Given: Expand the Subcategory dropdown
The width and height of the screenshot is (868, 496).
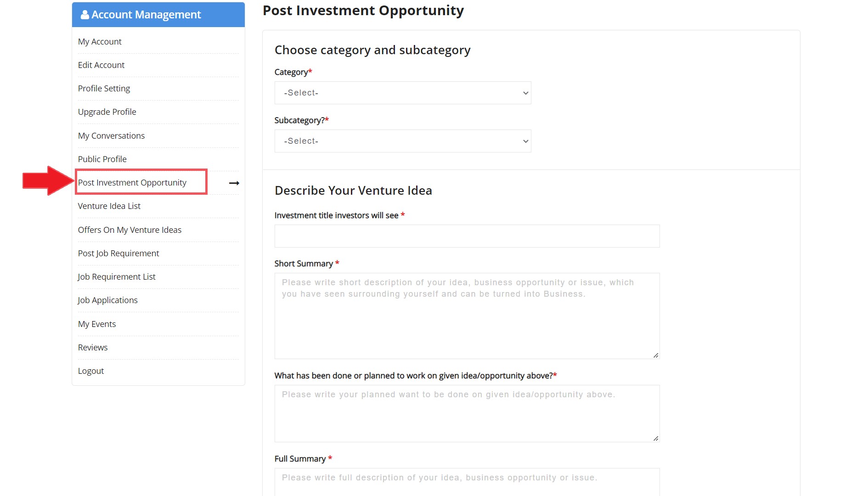Looking at the screenshot, I should tap(402, 141).
